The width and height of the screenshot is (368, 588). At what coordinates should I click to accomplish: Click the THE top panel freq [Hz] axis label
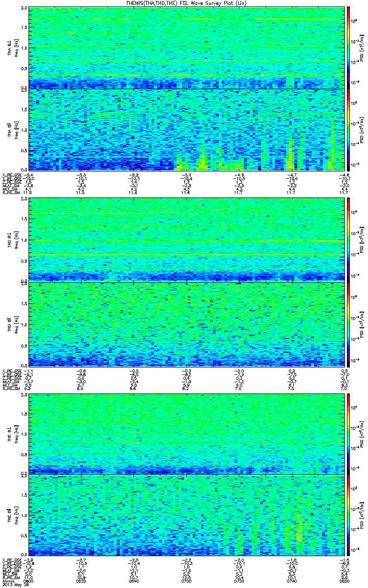(17, 434)
